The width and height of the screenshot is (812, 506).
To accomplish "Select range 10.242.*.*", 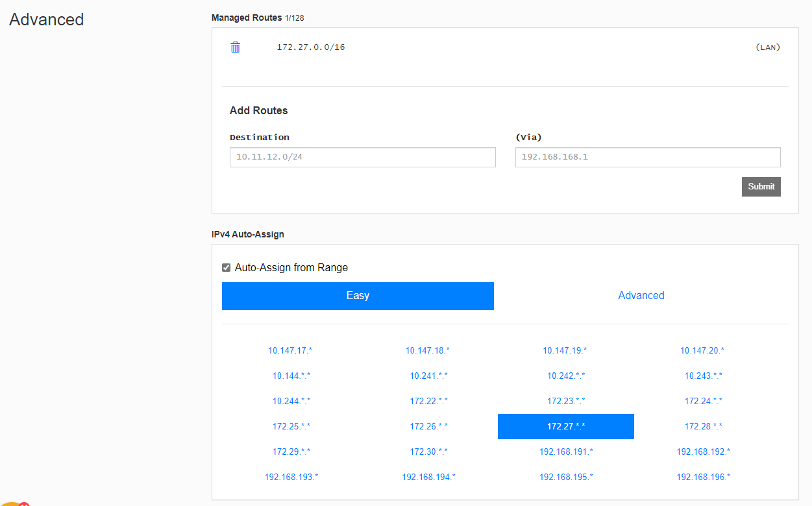I will pos(566,376).
